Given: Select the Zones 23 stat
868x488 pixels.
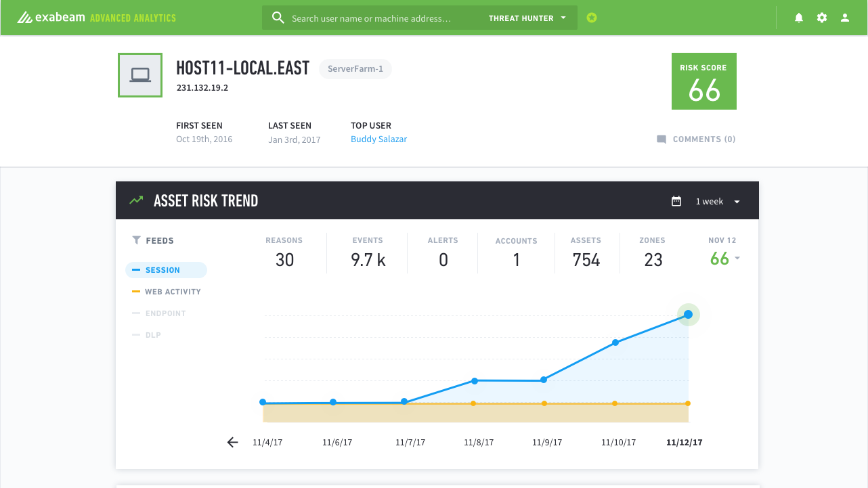Looking at the screenshot, I should click(653, 252).
